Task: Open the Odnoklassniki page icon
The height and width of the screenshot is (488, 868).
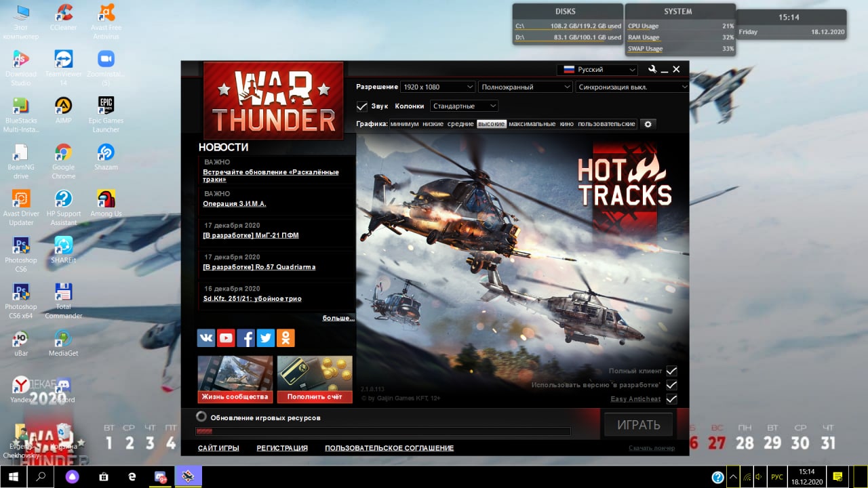Action: pos(285,338)
